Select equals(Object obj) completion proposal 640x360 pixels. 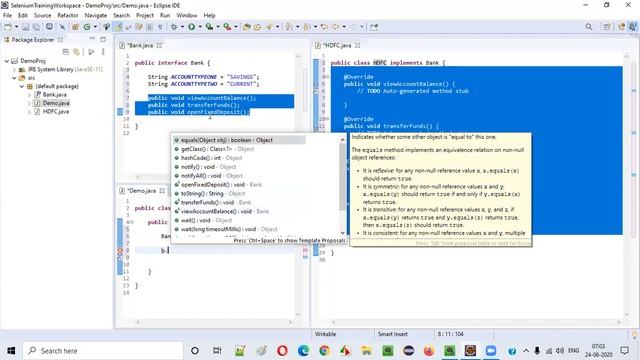[x=239, y=140]
